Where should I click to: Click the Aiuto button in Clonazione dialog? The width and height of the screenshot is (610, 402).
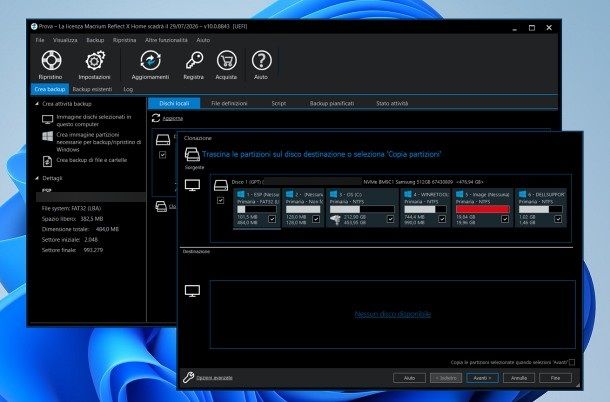(409, 378)
